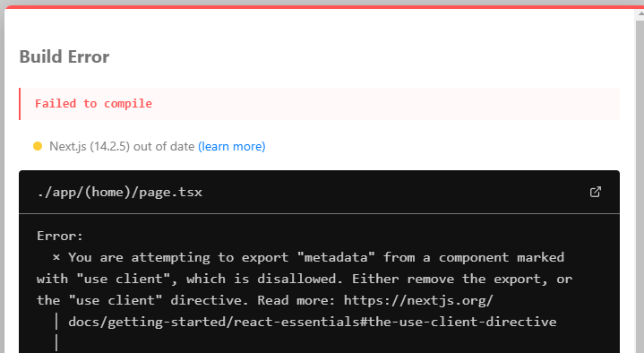The width and height of the screenshot is (644, 353).
Task: Select the 'Next.js (14.2.5) out of date' notice
Action: (122, 146)
